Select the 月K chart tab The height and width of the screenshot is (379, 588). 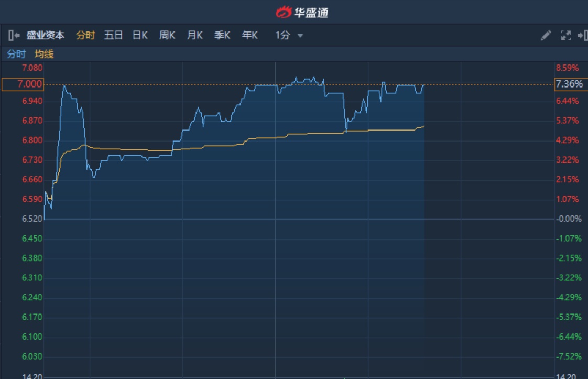click(195, 36)
